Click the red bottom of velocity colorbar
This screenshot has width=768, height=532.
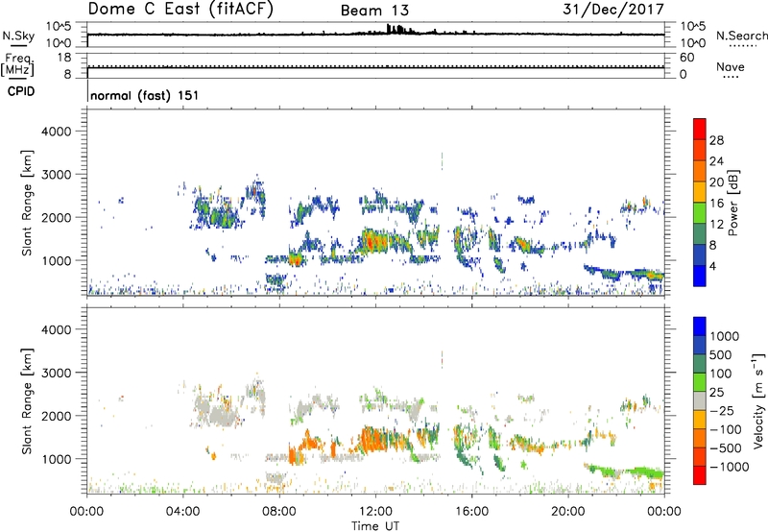point(700,475)
